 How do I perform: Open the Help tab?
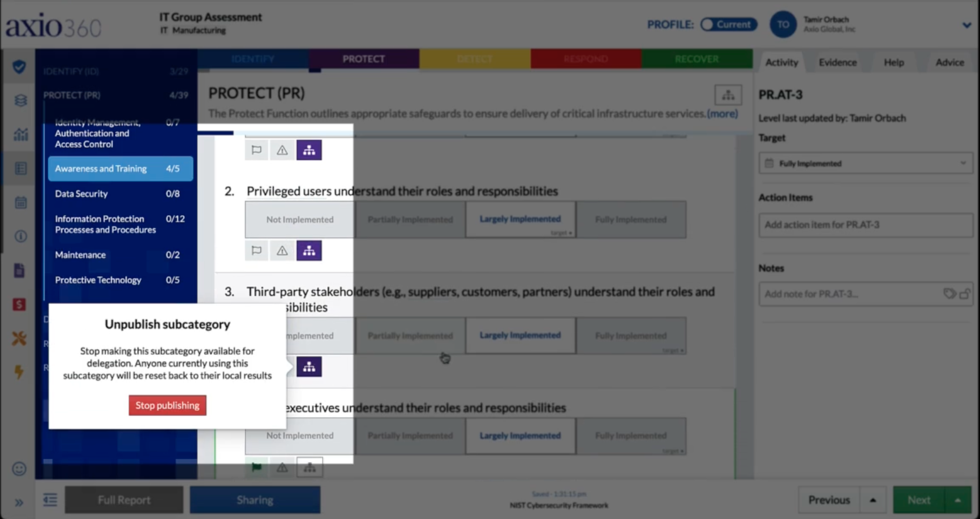(x=894, y=62)
